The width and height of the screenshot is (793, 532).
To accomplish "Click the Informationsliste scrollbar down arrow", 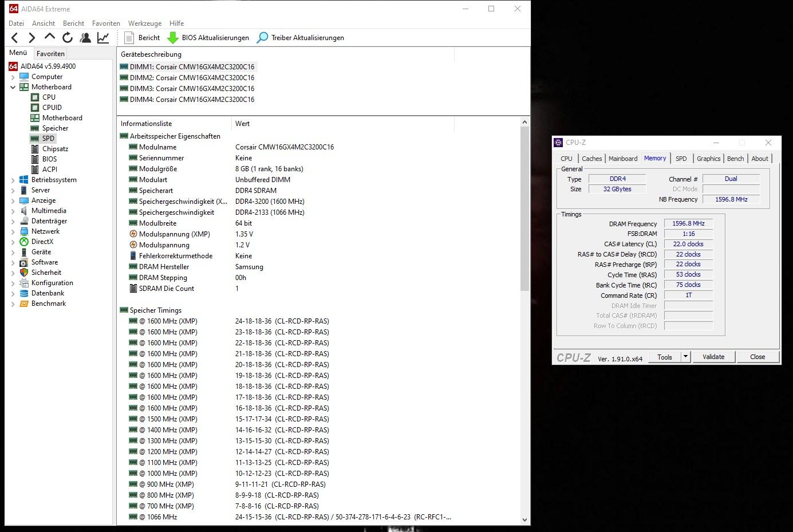I will click(525, 520).
